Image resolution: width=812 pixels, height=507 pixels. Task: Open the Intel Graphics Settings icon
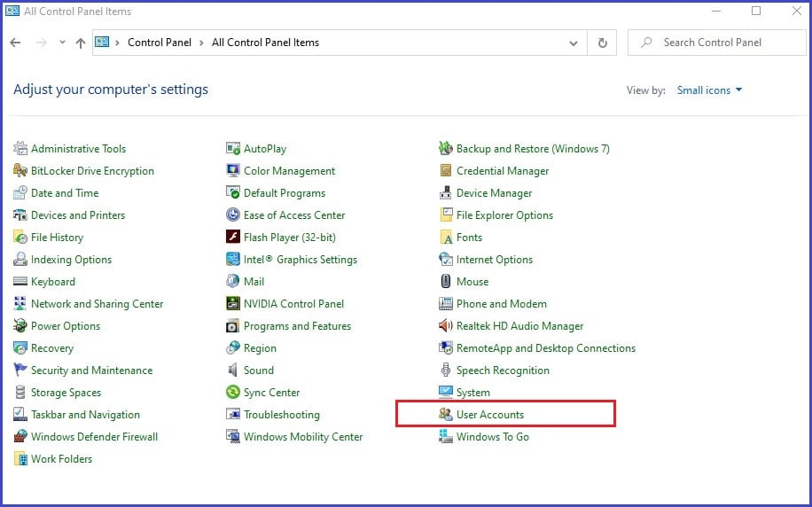click(x=233, y=260)
